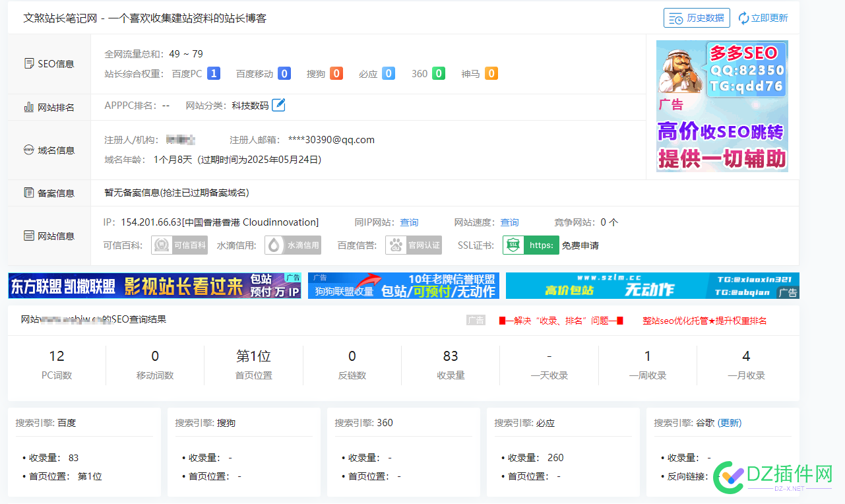Click the 一周收录 value 1
The image size is (845, 504).
coord(648,356)
